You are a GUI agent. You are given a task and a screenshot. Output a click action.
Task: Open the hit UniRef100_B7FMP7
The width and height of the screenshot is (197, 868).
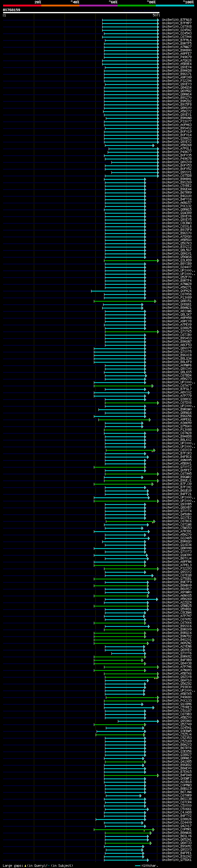coord(177,23)
